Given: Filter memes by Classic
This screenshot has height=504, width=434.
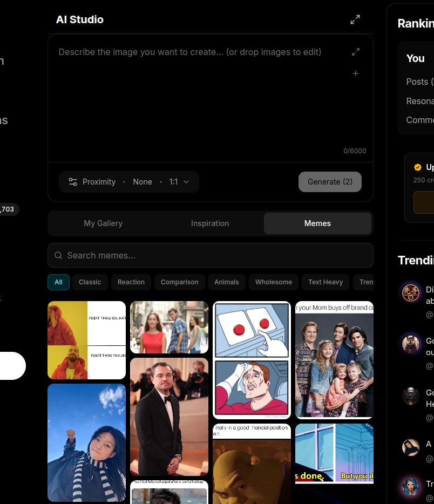Looking at the screenshot, I should click(90, 282).
